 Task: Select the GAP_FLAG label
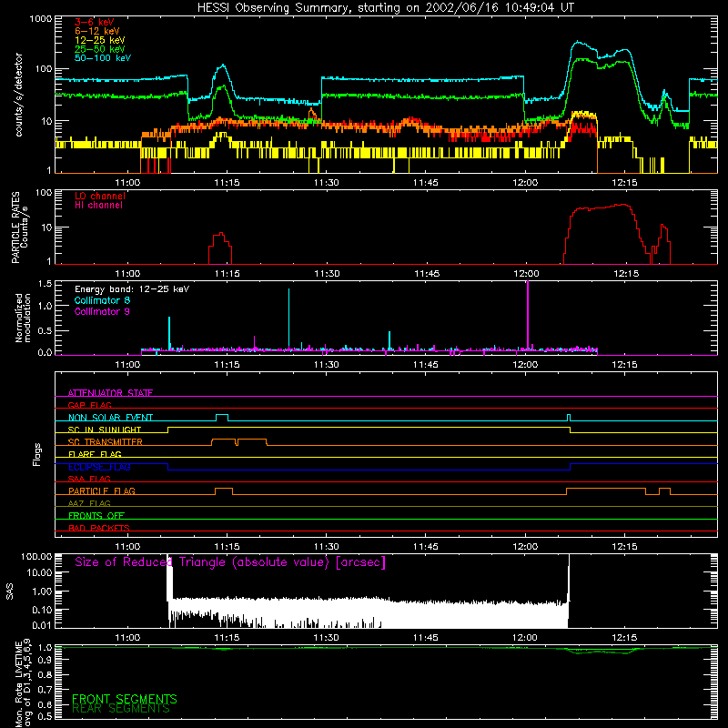(89, 405)
